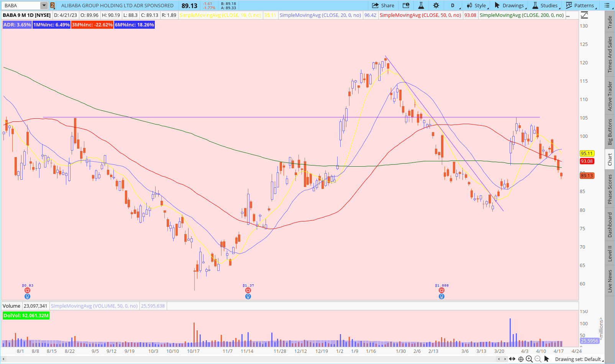Click the 3M%Inc: -22.62% label
615x364 pixels.
click(92, 25)
